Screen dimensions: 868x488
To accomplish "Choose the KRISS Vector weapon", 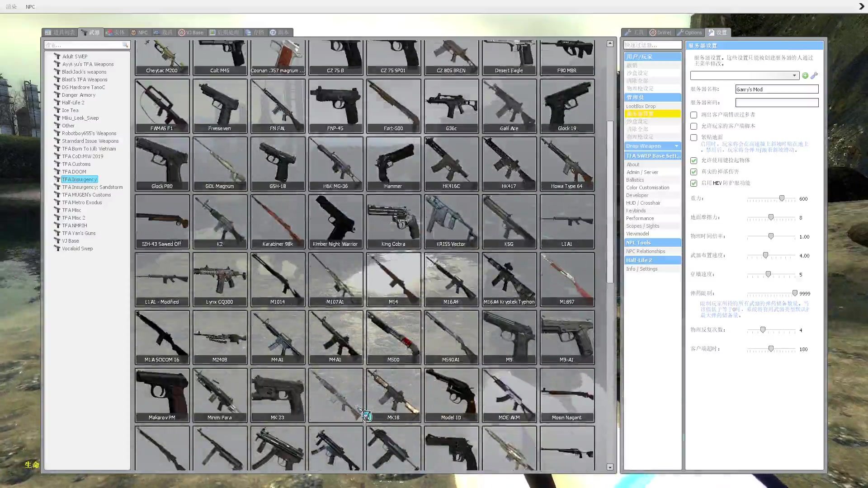I will pyautogui.click(x=451, y=222).
